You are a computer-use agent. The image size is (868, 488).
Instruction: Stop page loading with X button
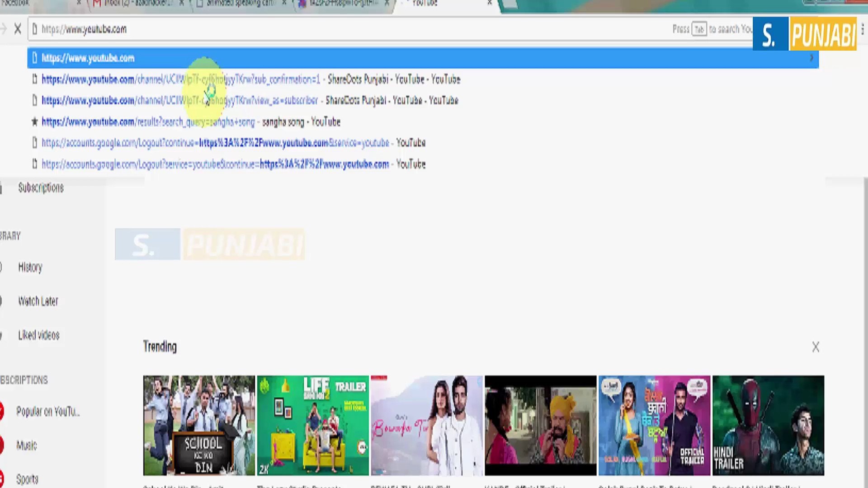tap(18, 29)
